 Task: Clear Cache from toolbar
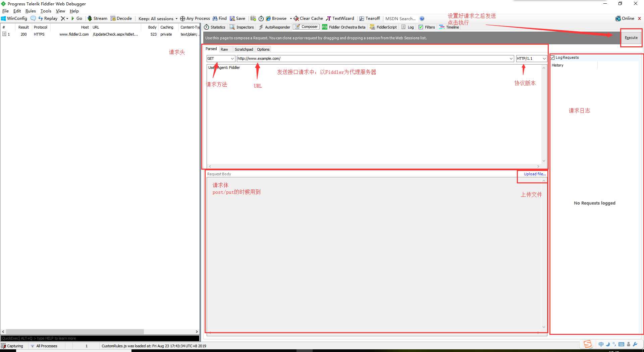point(308,18)
